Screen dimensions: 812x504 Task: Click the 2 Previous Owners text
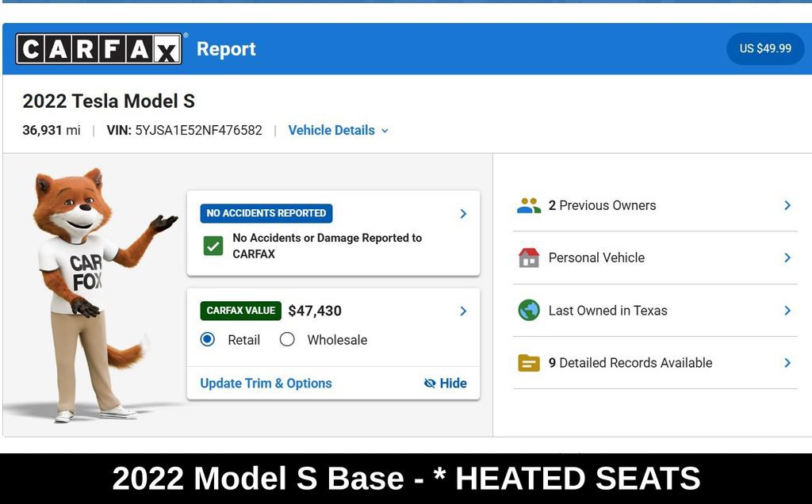tap(603, 205)
